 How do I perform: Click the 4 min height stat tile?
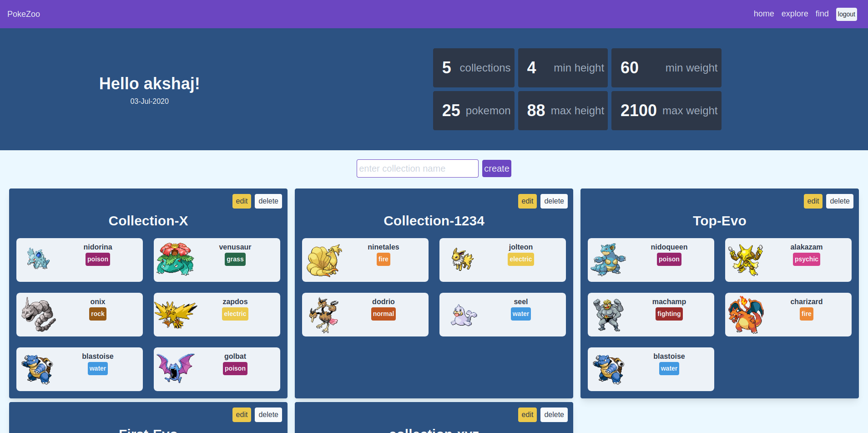tap(563, 68)
